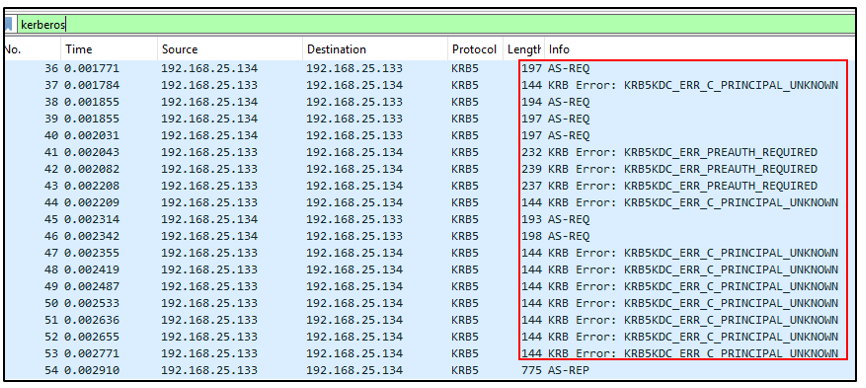Select packet 53 at time 0.002771
The width and height of the screenshot is (866, 388).
430,353
